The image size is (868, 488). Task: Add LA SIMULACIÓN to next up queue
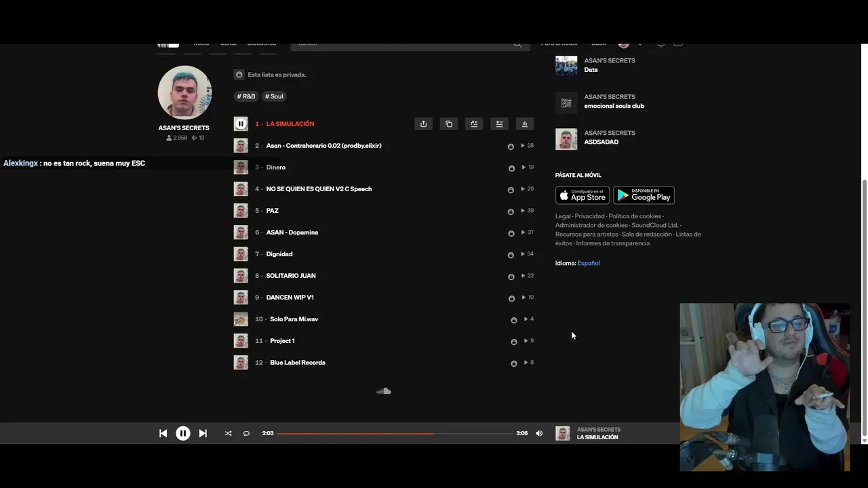tap(474, 124)
